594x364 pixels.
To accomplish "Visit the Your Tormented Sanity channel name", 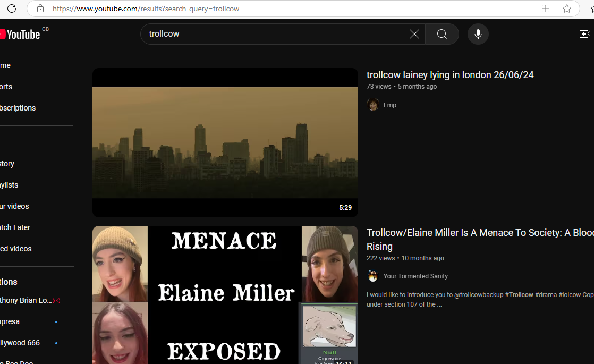I will pyautogui.click(x=415, y=276).
